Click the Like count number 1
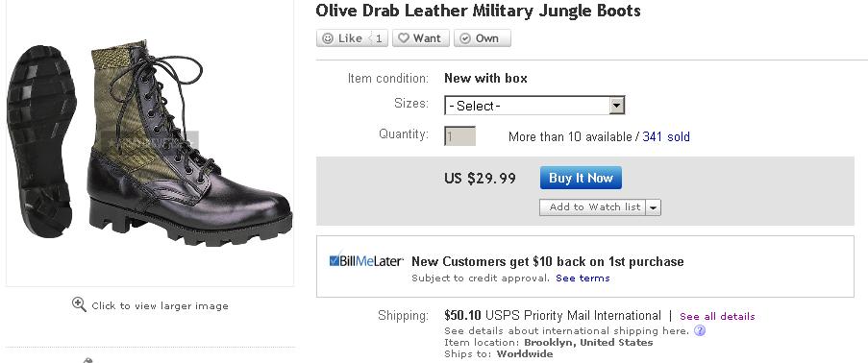The width and height of the screenshot is (868, 363). [379, 38]
